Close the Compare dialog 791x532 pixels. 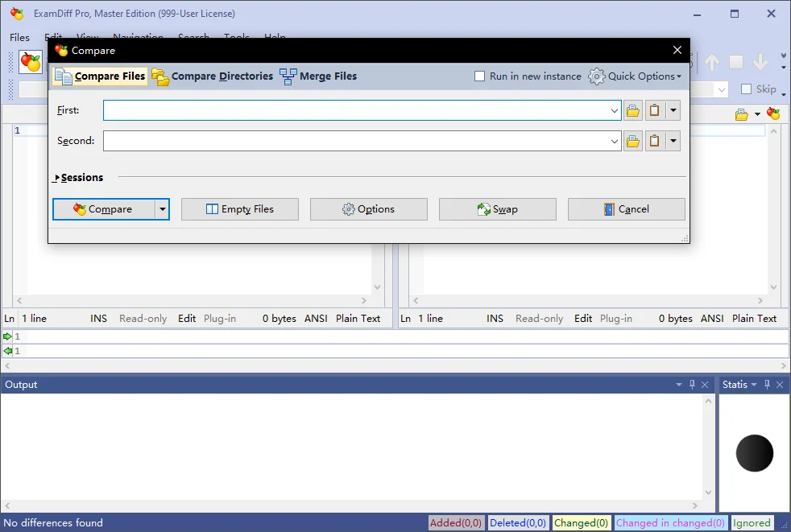[x=677, y=50]
